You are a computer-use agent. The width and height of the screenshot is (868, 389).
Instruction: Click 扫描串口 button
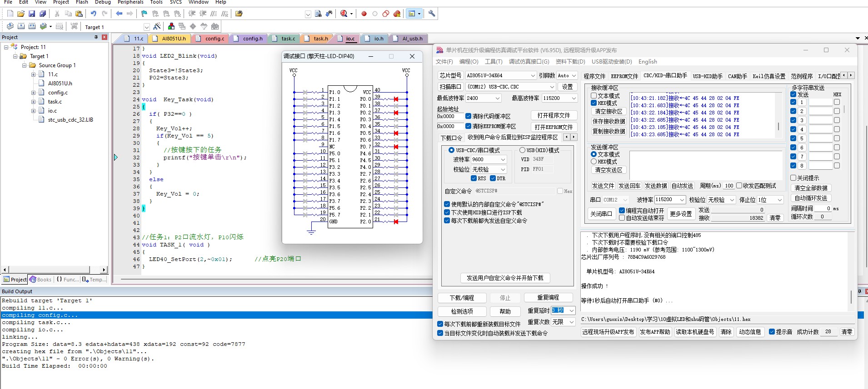(x=450, y=87)
